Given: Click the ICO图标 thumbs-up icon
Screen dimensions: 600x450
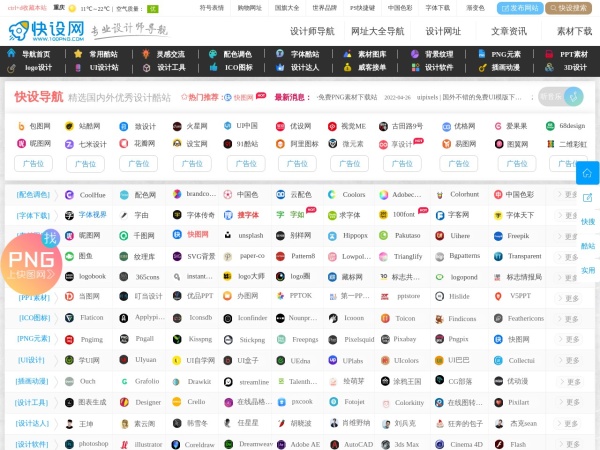Looking at the screenshot, I should pos(214,67).
